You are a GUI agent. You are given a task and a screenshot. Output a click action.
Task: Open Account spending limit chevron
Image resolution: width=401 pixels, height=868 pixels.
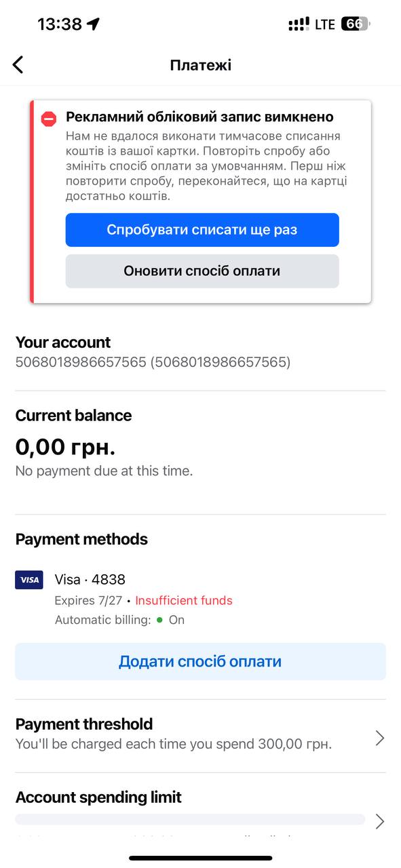coord(380,822)
